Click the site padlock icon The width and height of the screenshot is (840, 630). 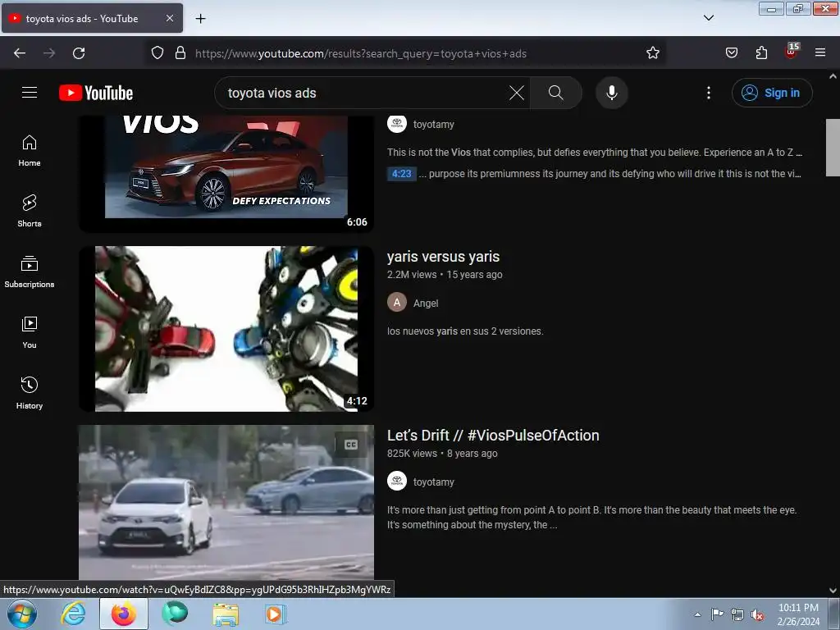[x=180, y=52]
